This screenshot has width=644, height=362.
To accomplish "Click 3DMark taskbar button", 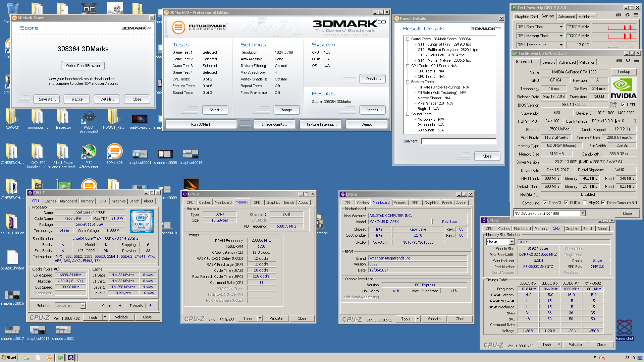I will [x=49, y=358].
